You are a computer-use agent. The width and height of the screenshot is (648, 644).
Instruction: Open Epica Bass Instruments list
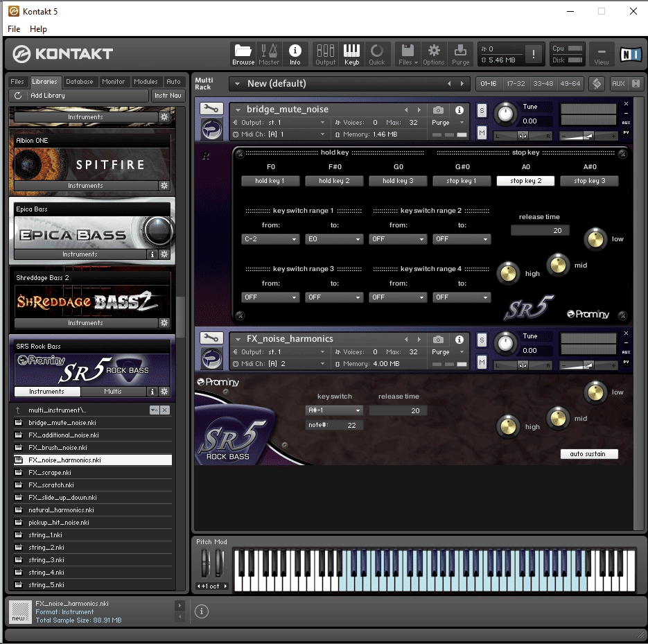tap(80, 254)
